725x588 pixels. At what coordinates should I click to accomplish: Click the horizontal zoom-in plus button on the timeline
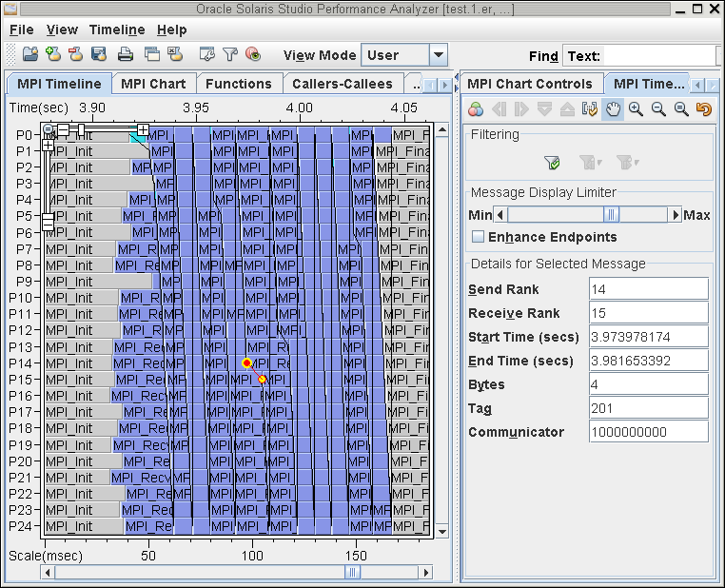[x=143, y=130]
